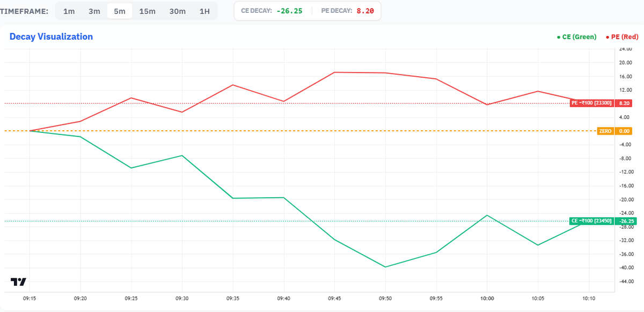Screen dimensions: 644x312
Task: Click the CE ~₹100 [23450] price label
Action: (591, 221)
